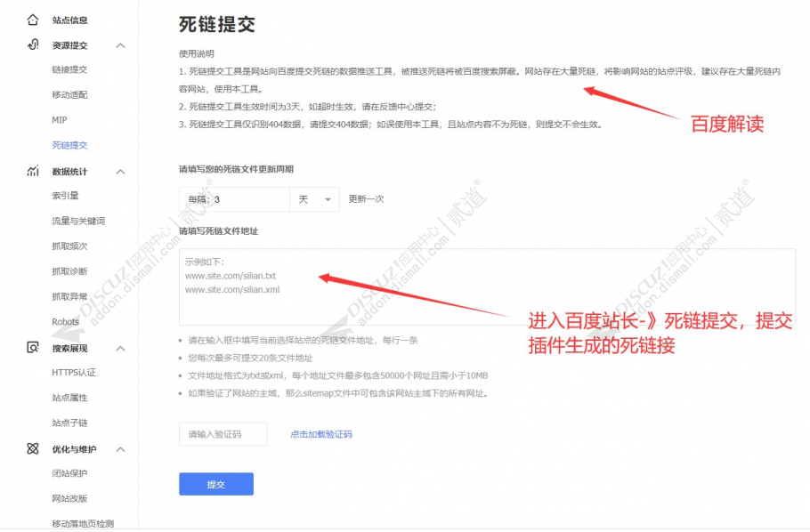Open 移动适配 in the sidebar

(x=69, y=94)
